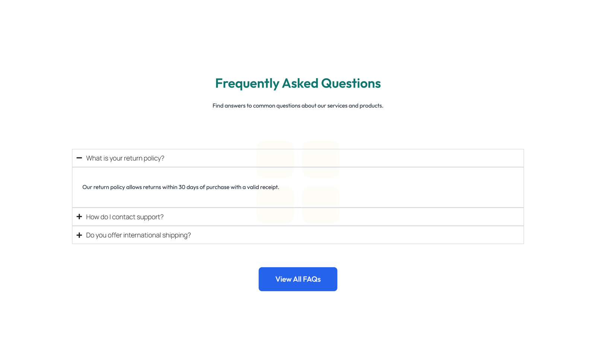Select the return policy answer text
Image resolution: width=596 pixels, height=364 pixels.
pyautogui.click(x=181, y=187)
